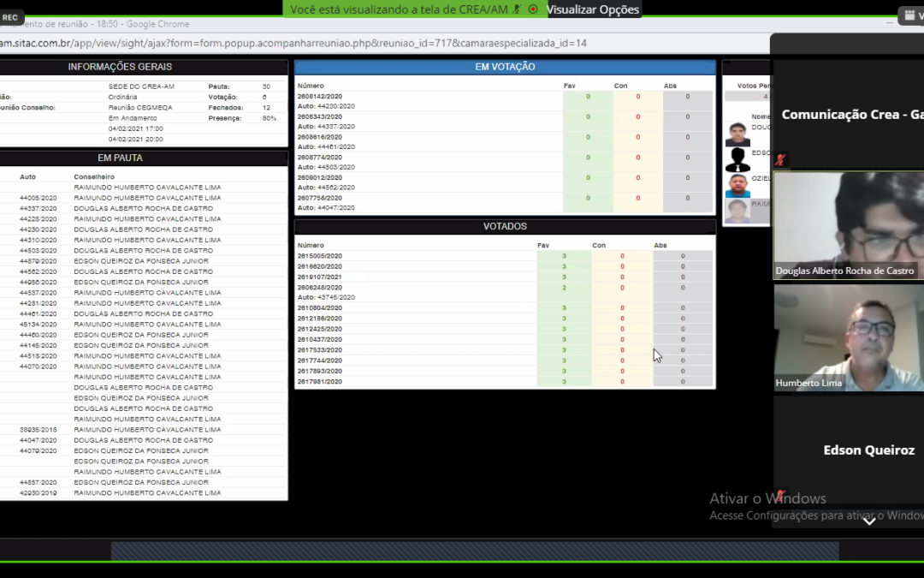The height and width of the screenshot is (578, 924).
Task: Open the Visualizar Opções dropdown
Action: point(593,9)
